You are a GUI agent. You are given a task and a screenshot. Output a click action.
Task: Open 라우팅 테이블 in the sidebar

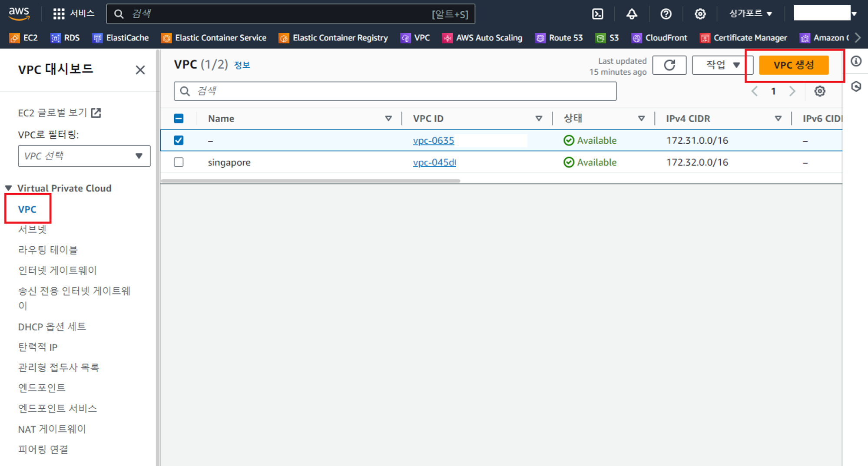click(x=48, y=250)
